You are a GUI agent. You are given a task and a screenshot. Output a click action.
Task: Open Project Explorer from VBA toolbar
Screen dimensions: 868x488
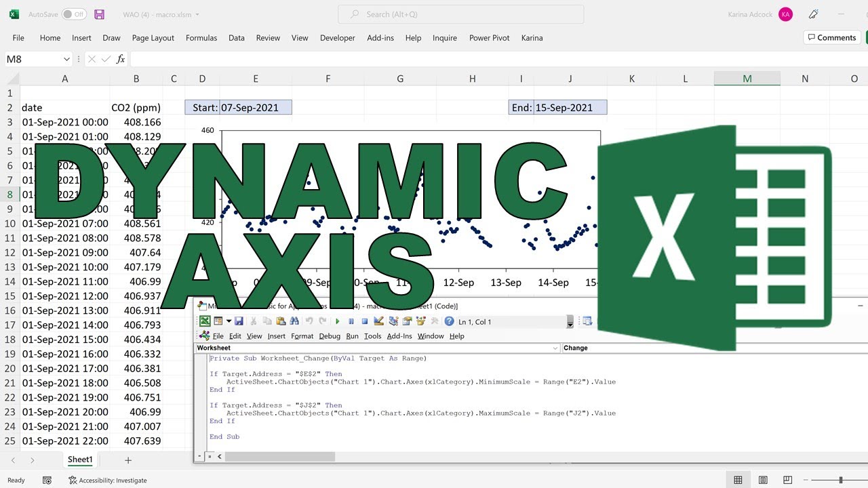coord(393,321)
